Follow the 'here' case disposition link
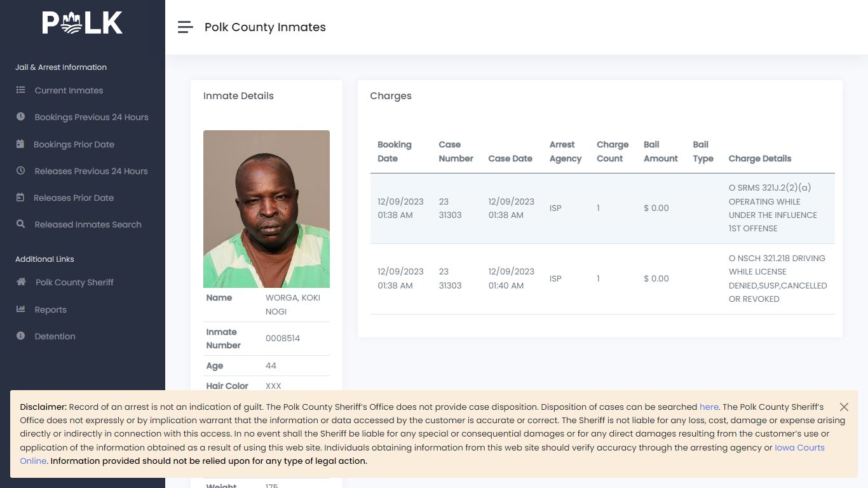868x488 pixels. (x=709, y=407)
